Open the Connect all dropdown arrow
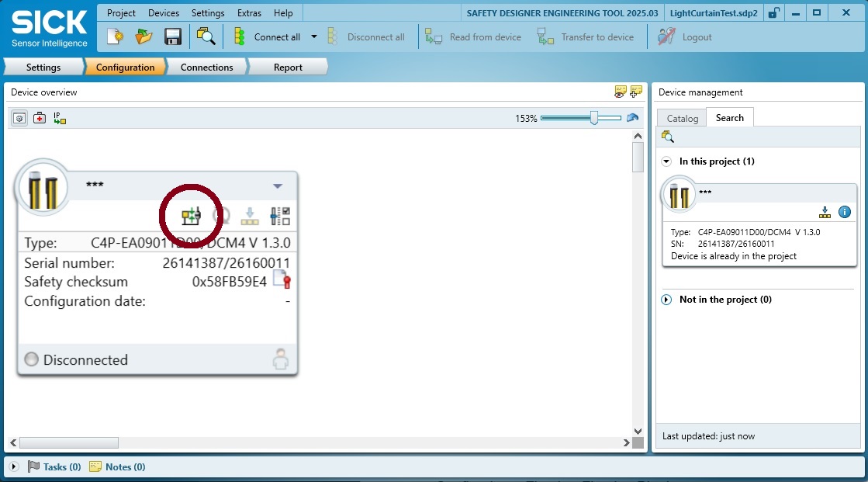Screen dimensions: 868x482 pos(314,37)
